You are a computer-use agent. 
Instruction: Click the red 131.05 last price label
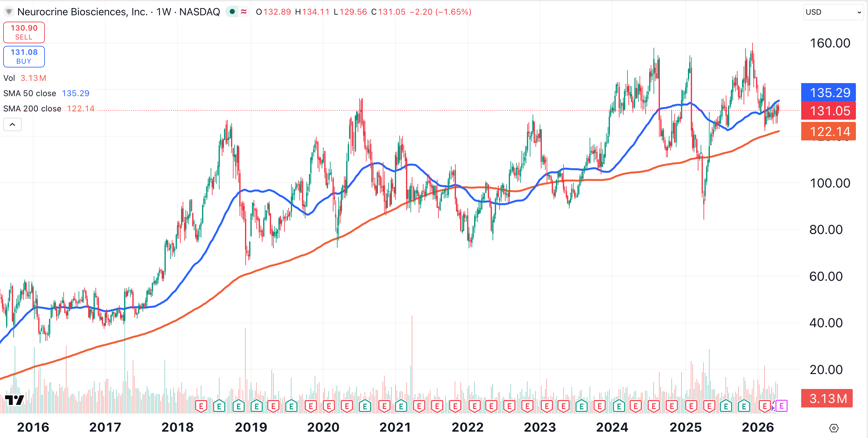pos(828,111)
